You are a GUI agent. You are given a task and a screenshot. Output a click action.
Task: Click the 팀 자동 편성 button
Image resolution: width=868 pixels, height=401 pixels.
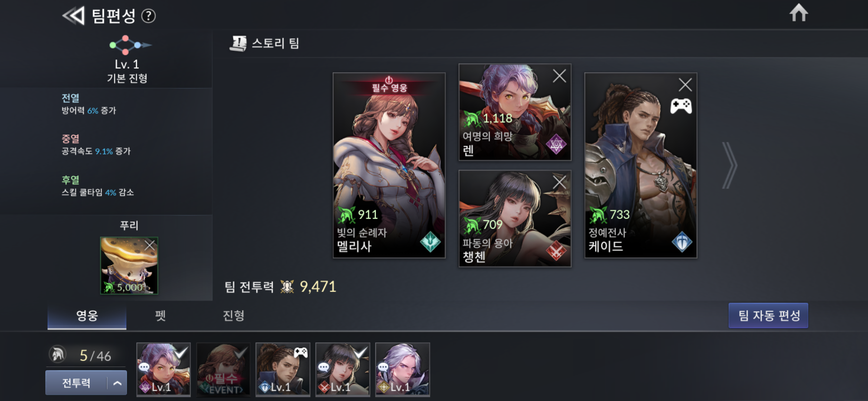[x=768, y=316]
